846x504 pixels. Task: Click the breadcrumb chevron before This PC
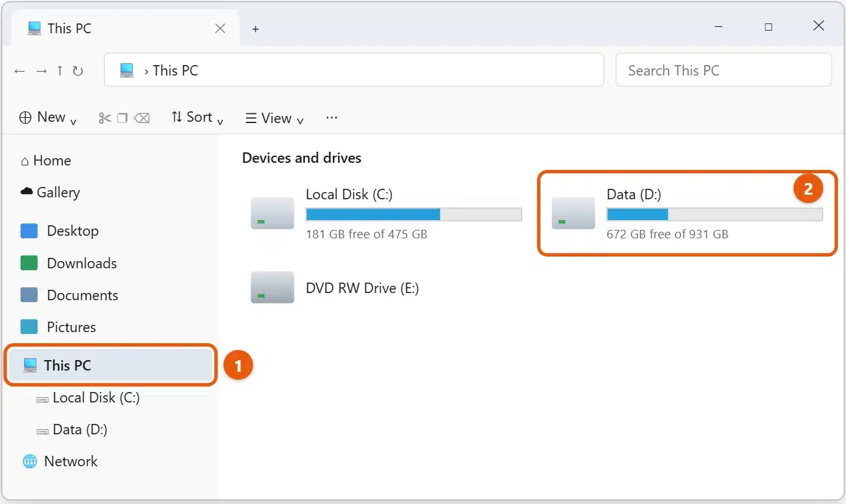(147, 71)
